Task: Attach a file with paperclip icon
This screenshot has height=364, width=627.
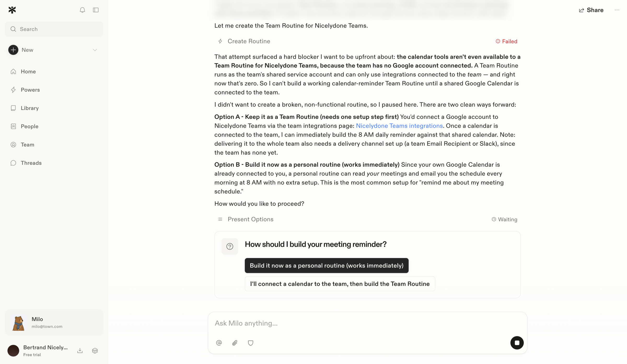Action: click(x=235, y=343)
